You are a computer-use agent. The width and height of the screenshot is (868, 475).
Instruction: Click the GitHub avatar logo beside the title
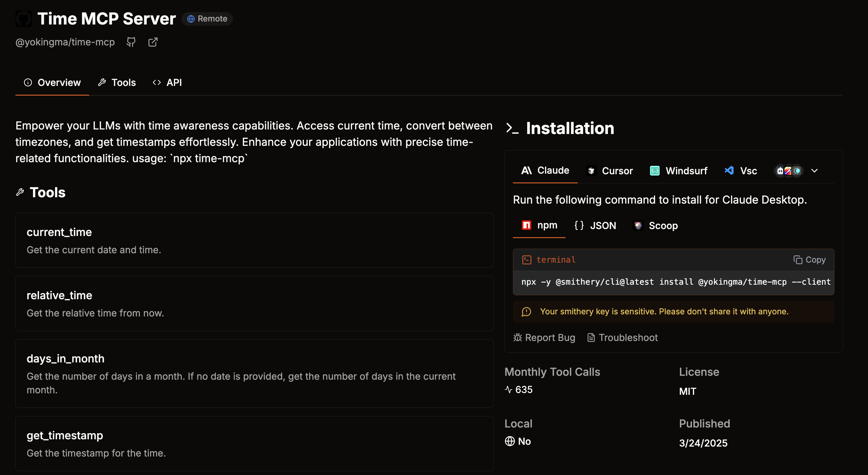pos(24,18)
